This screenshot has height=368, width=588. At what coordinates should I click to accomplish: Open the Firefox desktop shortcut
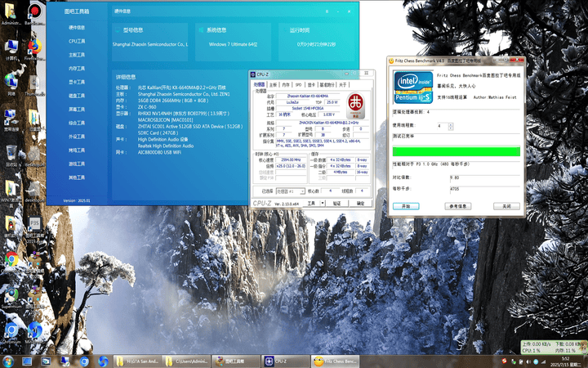pyautogui.click(x=34, y=49)
